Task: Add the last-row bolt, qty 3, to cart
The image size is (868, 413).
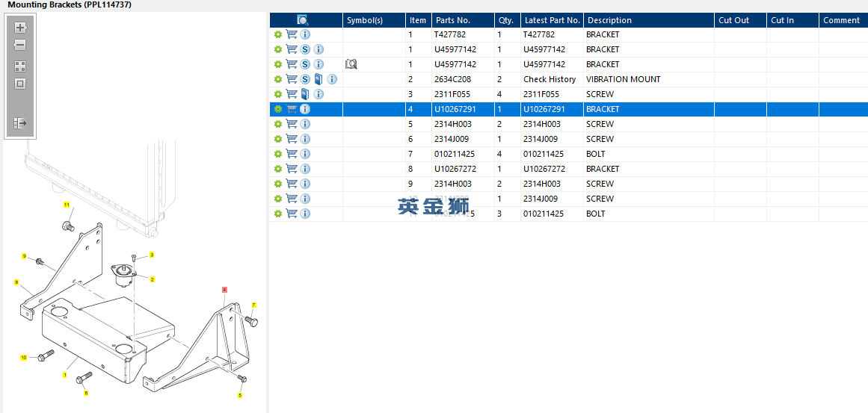Action: pyautogui.click(x=292, y=214)
